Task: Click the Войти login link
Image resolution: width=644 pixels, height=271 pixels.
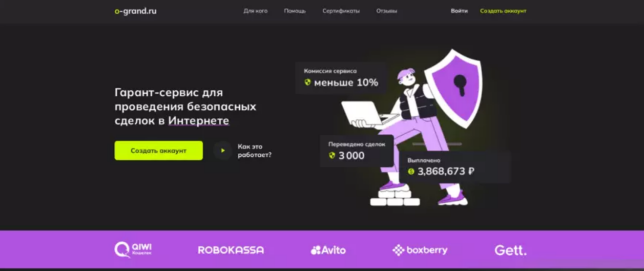Action: point(459,11)
